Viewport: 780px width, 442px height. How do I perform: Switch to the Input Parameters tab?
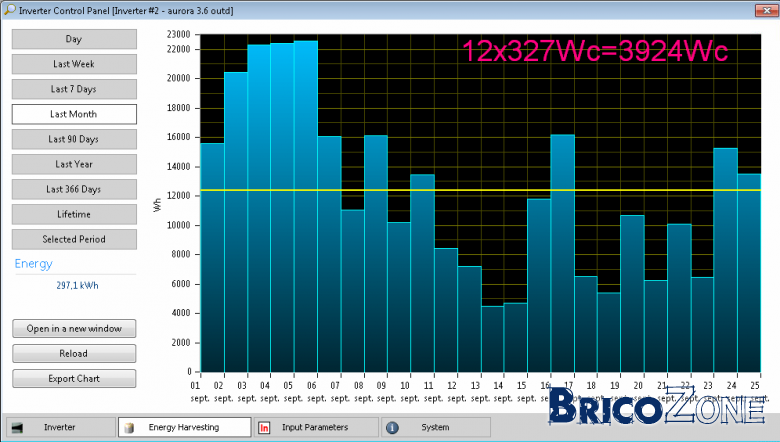pyautogui.click(x=316, y=427)
